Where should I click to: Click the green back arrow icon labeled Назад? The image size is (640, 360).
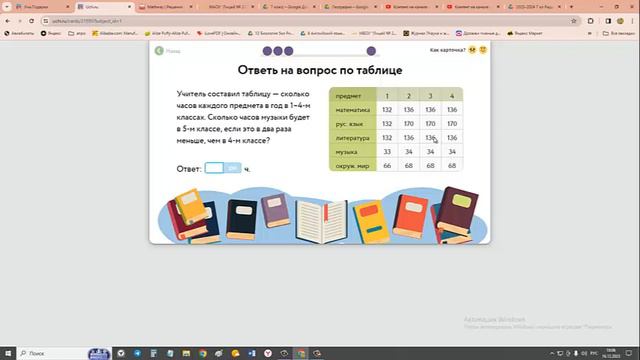coord(159,51)
